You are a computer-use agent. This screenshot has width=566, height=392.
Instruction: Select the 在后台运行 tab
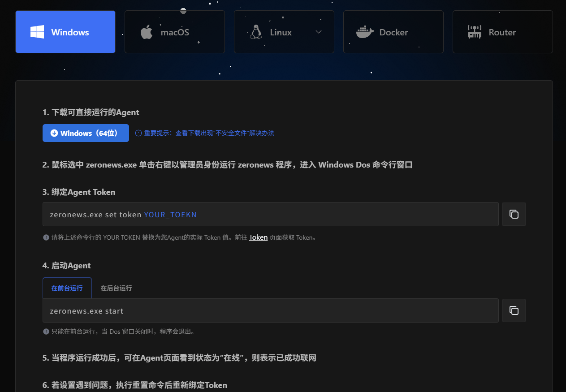tap(116, 288)
